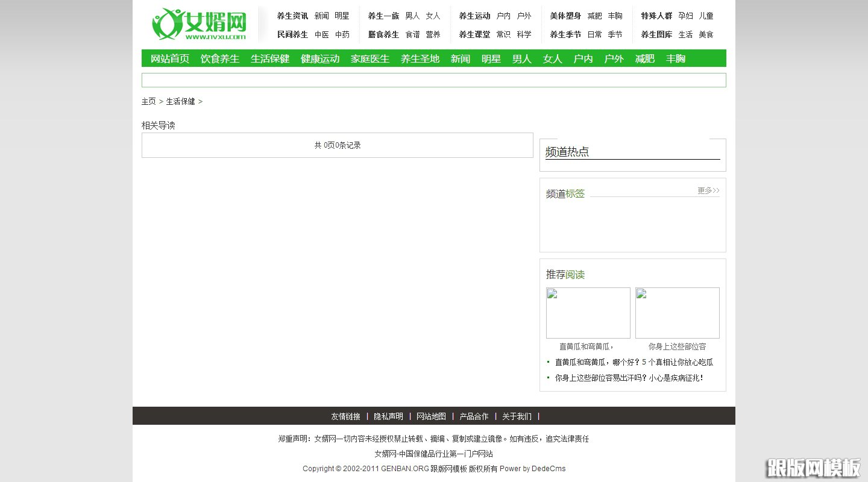The height and width of the screenshot is (482, 868).
Task: Click 主页 in the breadcrumb trail
Action: pos(148,101)
